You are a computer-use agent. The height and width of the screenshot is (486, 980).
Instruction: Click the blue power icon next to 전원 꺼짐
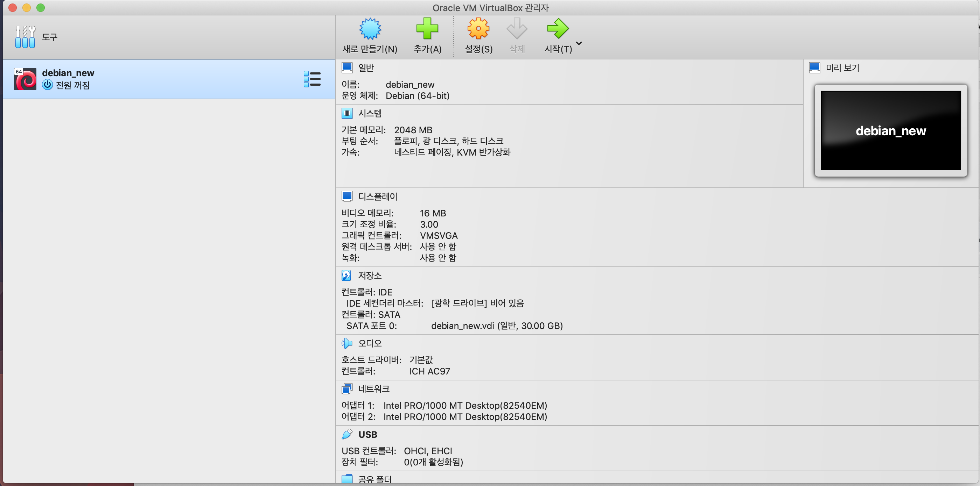tap(47, 85)
